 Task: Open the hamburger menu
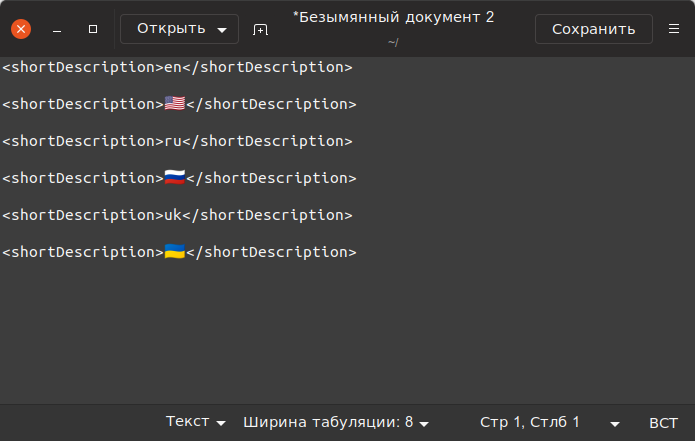(674, 29)
